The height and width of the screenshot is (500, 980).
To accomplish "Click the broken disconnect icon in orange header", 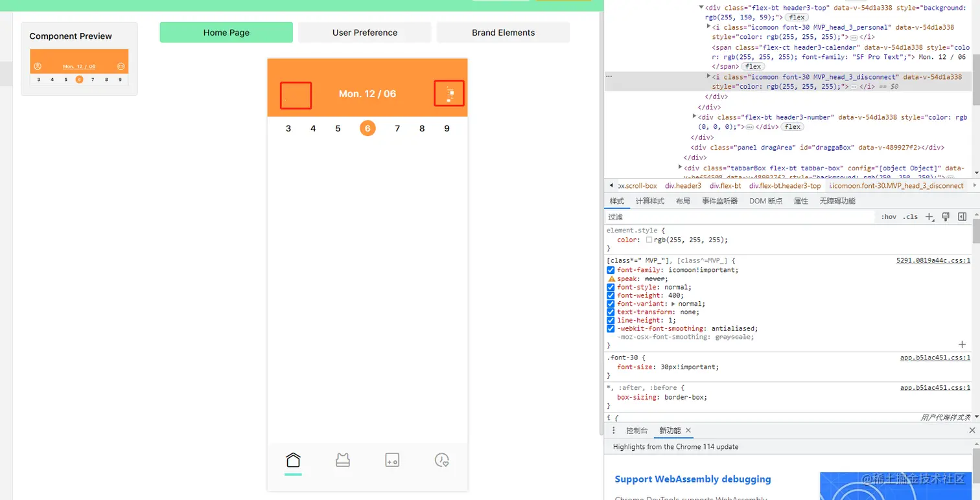I will (x=449, y=94).
